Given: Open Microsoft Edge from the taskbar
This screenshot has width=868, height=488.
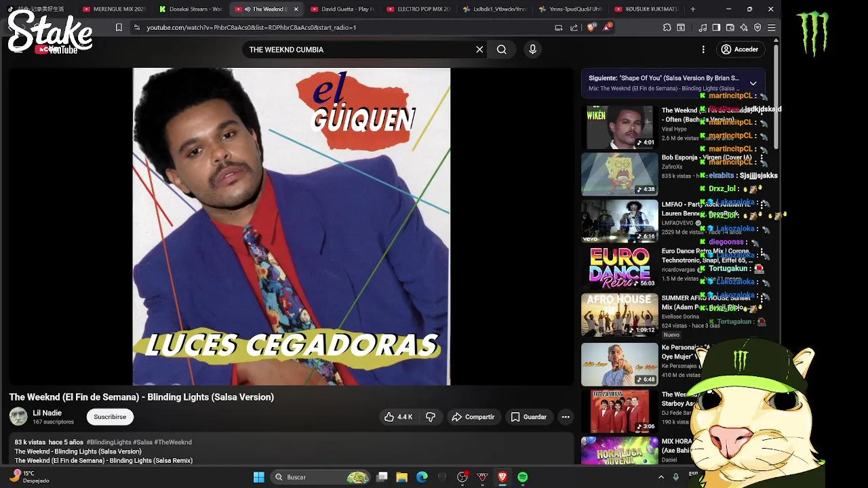Looking at the screenshot, I should 422,477.
